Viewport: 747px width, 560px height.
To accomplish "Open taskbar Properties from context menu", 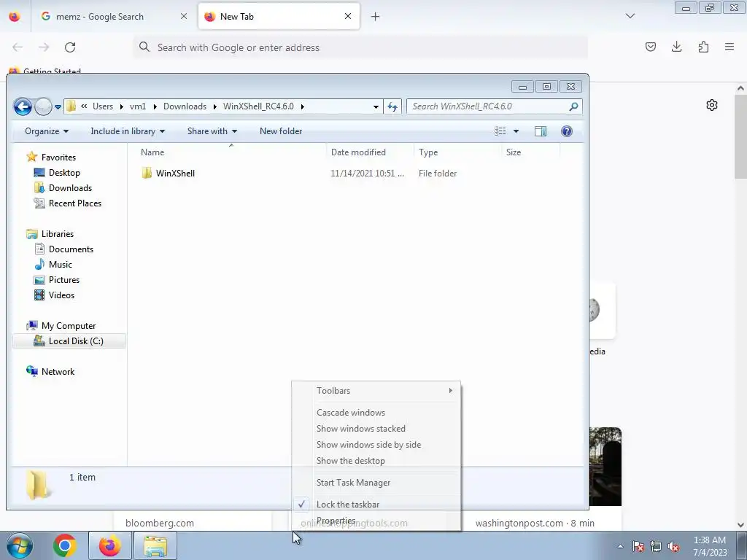I will (x=376, y=521).
